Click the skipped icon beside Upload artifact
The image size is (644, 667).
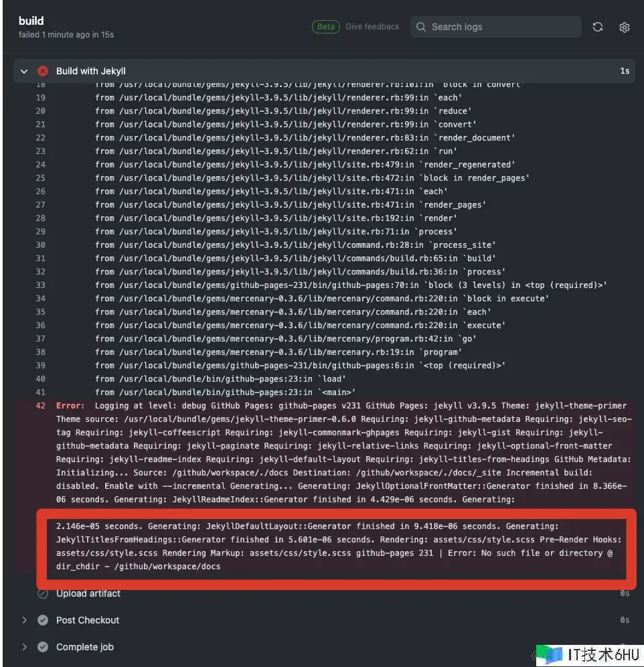coord(43,593)
